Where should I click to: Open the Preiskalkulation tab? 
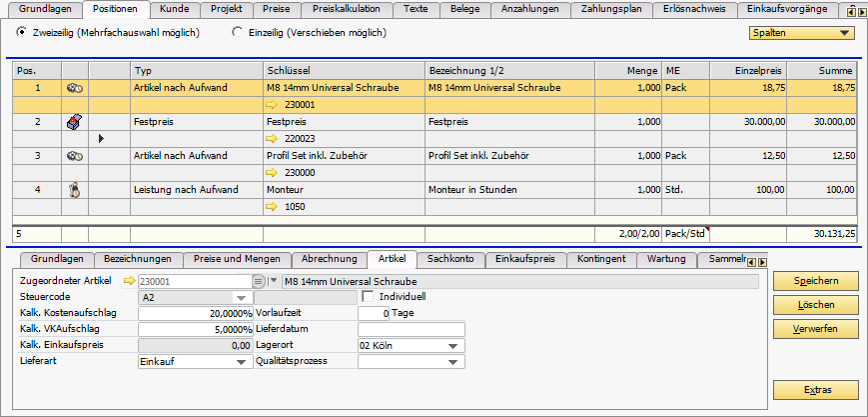tap(346, 9)
